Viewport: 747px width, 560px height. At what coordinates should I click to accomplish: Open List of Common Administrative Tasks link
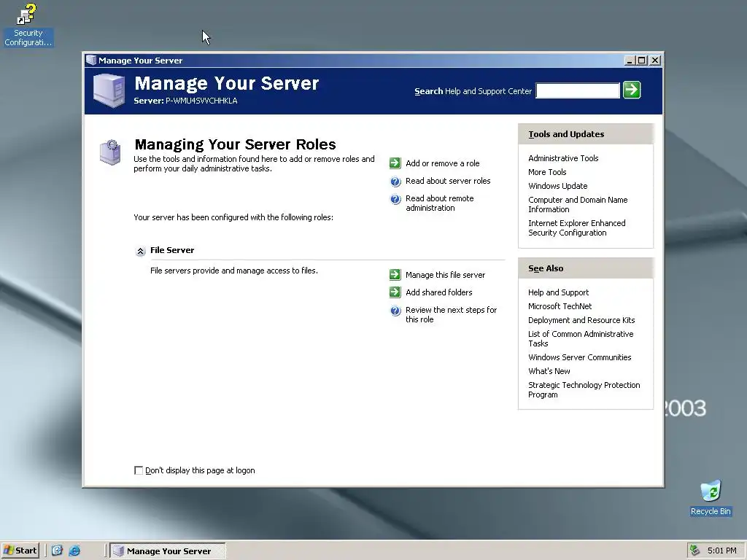point(581,338)
